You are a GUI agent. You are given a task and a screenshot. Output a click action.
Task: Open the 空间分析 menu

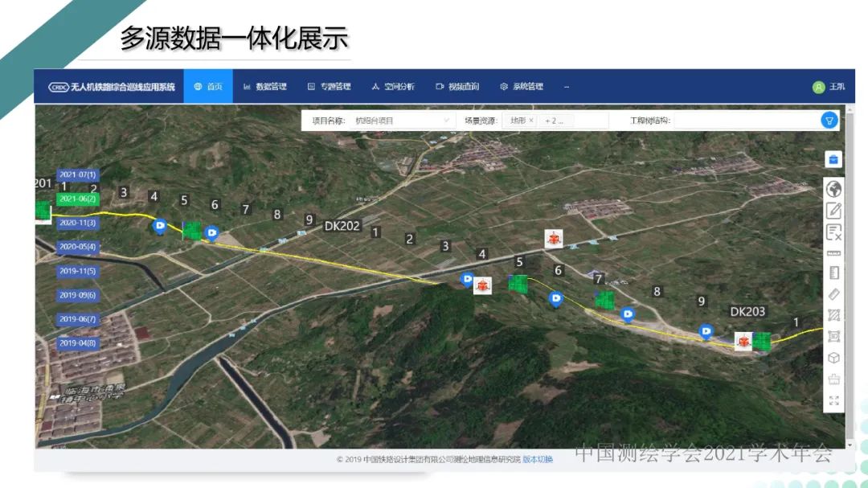393,87
